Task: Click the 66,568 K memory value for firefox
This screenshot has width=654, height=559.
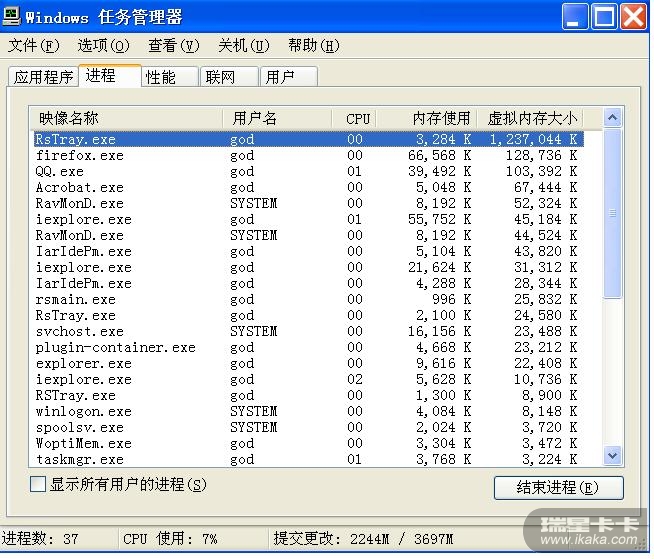Action: coord(439,155)
